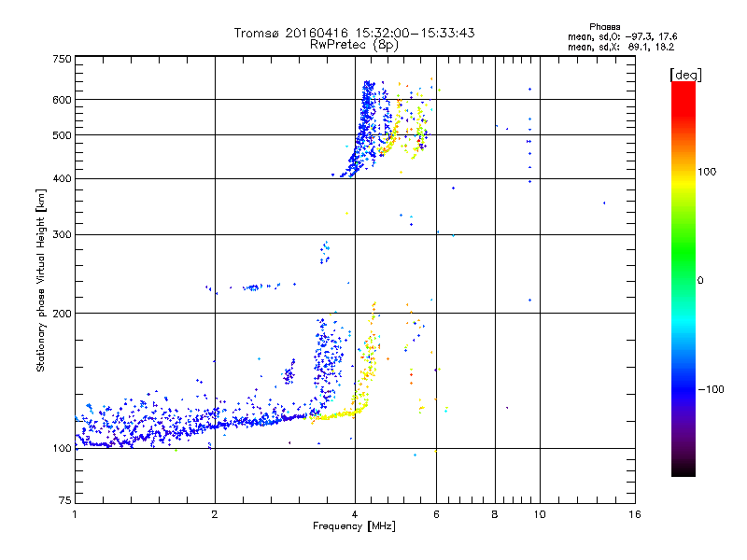Viewport: 747px width, 560px height.
Task: Click the y-axis tick label '75'
Action: [x=65, y=500]
